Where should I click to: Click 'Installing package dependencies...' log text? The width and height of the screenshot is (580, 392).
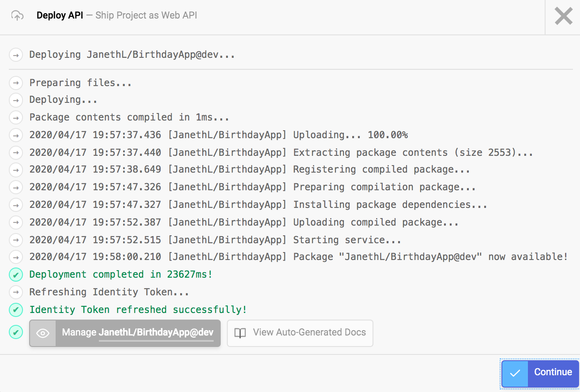[390, 205]
